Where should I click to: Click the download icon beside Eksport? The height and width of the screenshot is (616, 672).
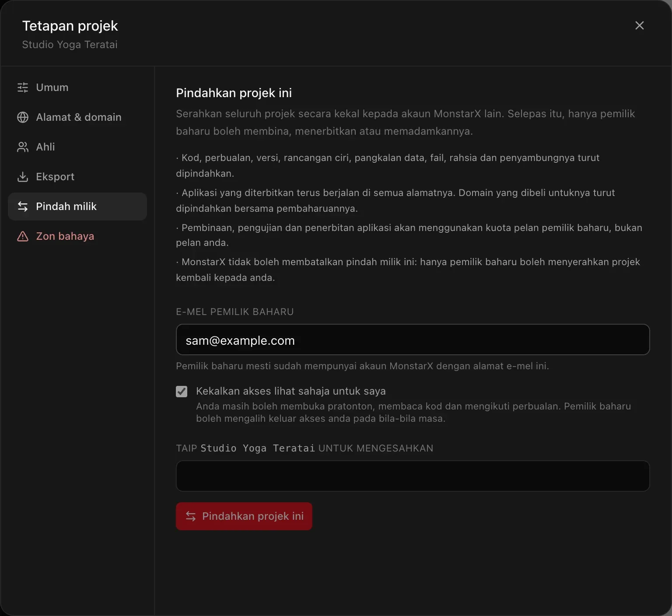coord(23,177)
